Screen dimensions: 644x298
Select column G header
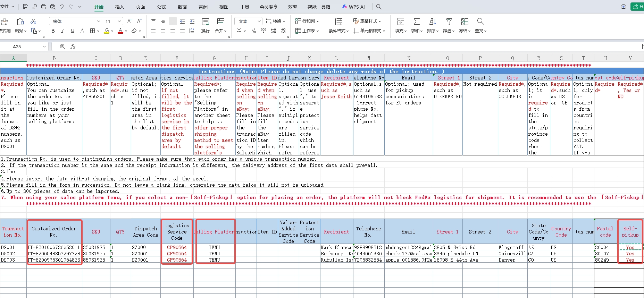214,58
